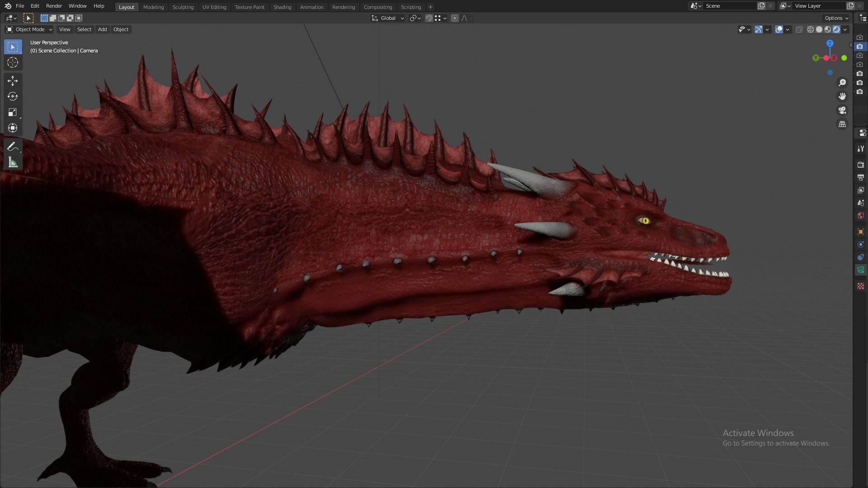Screen dimensions: 868x488
Task: Add new view layer icon
Action: click(x=850, y=6)
